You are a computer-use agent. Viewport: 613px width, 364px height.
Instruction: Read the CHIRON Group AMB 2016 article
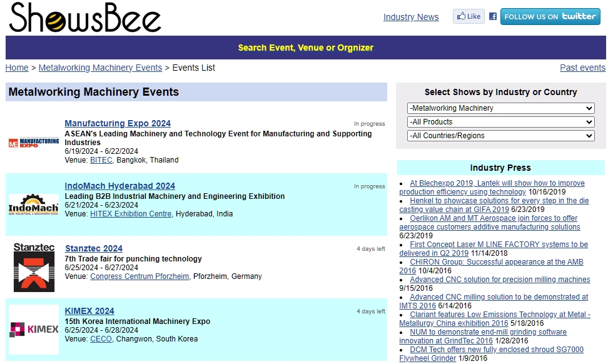491,266
